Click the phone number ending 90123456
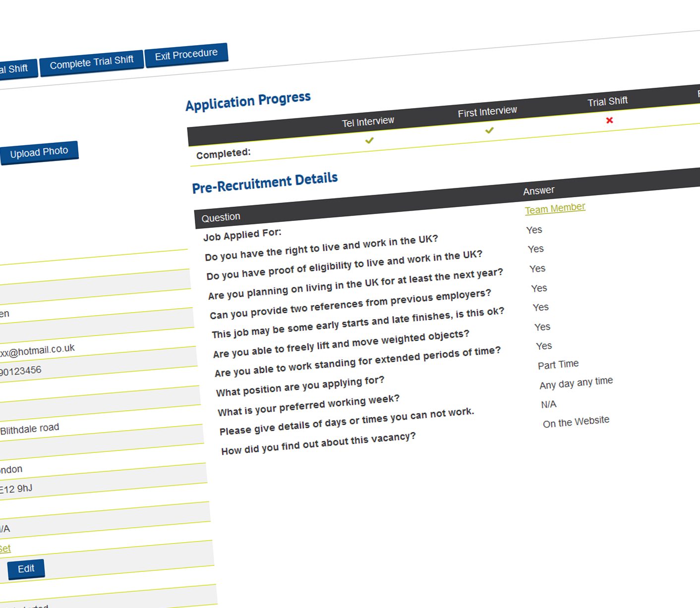The height and width of the screenshot is (608, 700). point(20,371)
